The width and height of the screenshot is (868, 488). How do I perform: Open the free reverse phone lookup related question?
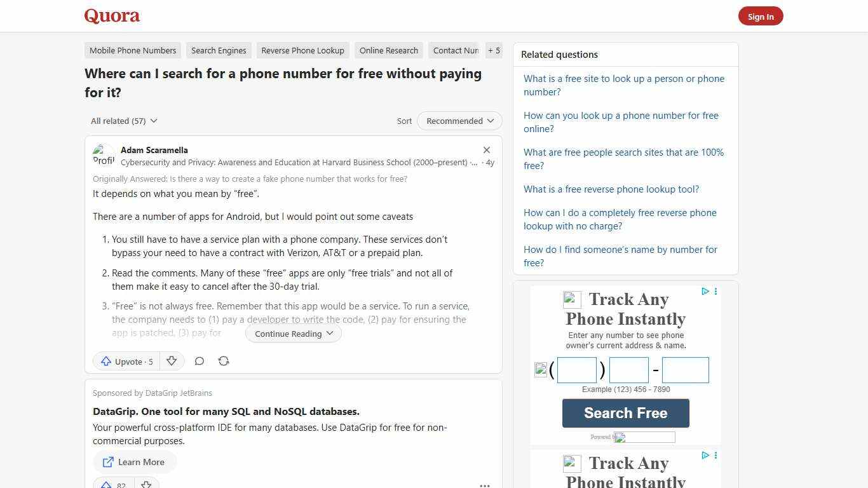coord(611,189)
